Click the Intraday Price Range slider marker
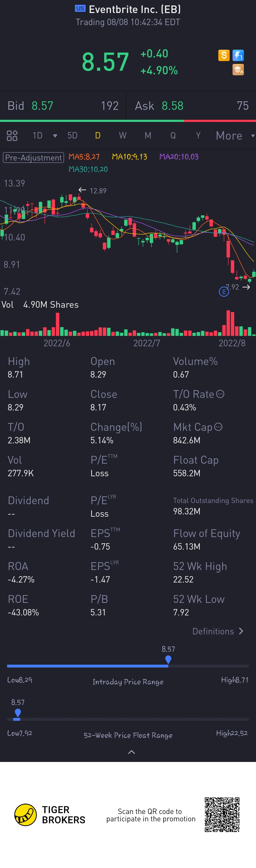This screenshot has height=868, width=256. tap(168, 659)
